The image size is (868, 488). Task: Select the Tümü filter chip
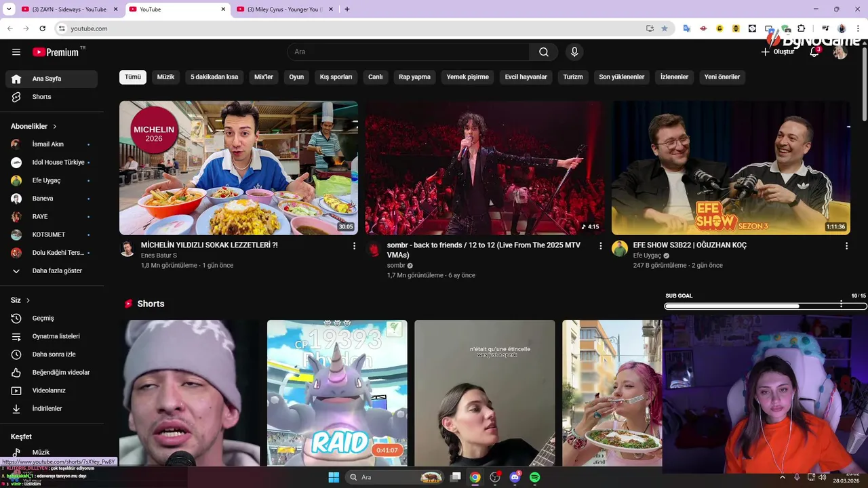pyautogui.click(x=133, y=77)
